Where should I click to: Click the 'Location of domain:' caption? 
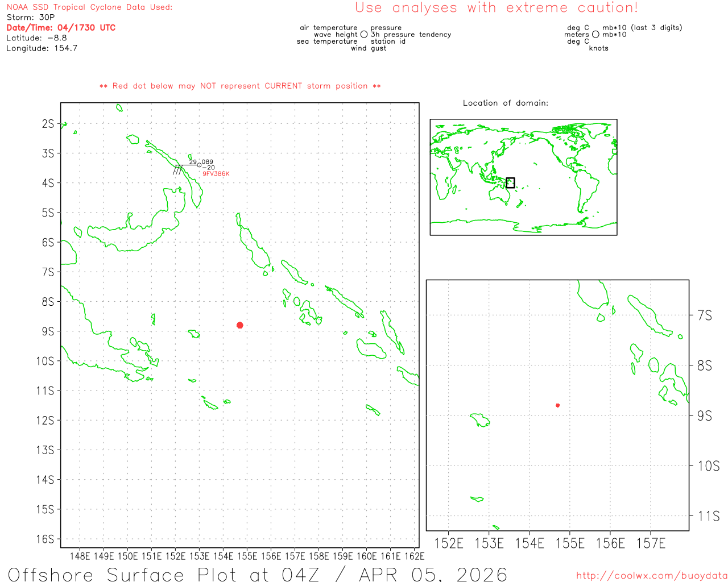505,103
